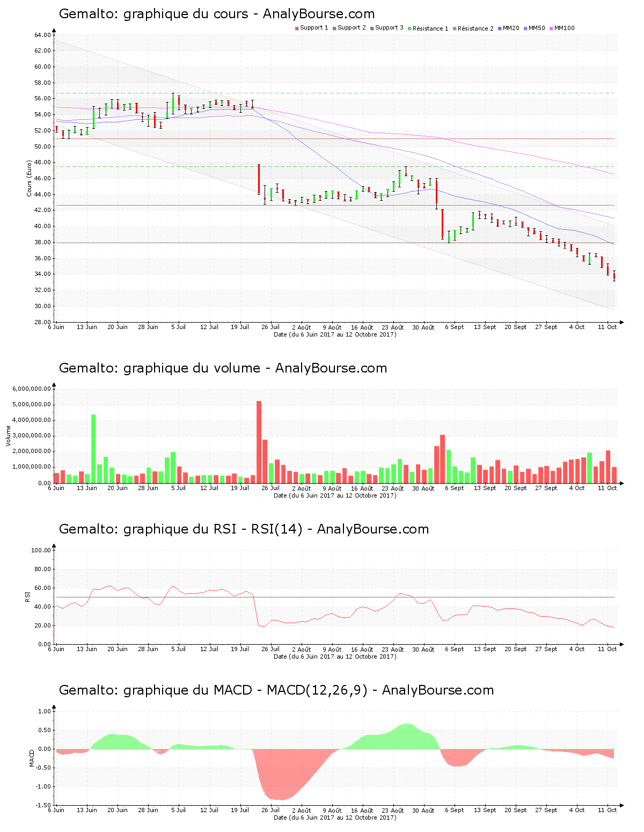Select the 'Résistance 2' legend label

click(x=475, y=28)
